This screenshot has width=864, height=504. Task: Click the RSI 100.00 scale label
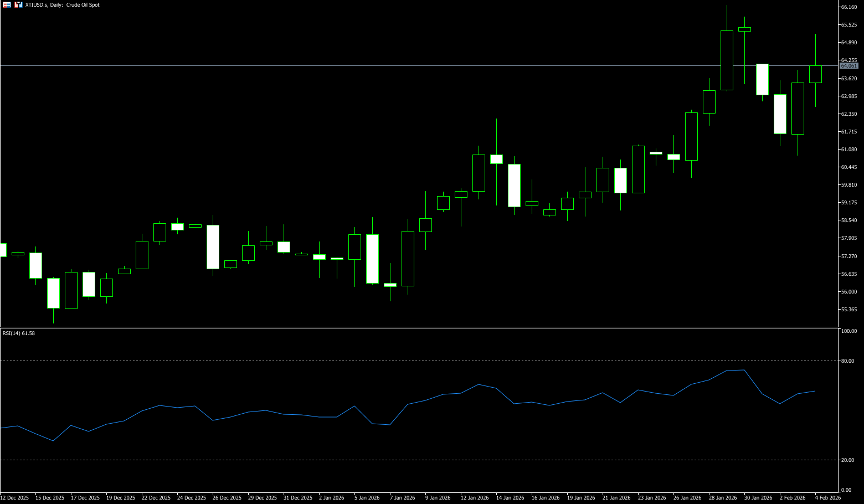pos(848,331)
